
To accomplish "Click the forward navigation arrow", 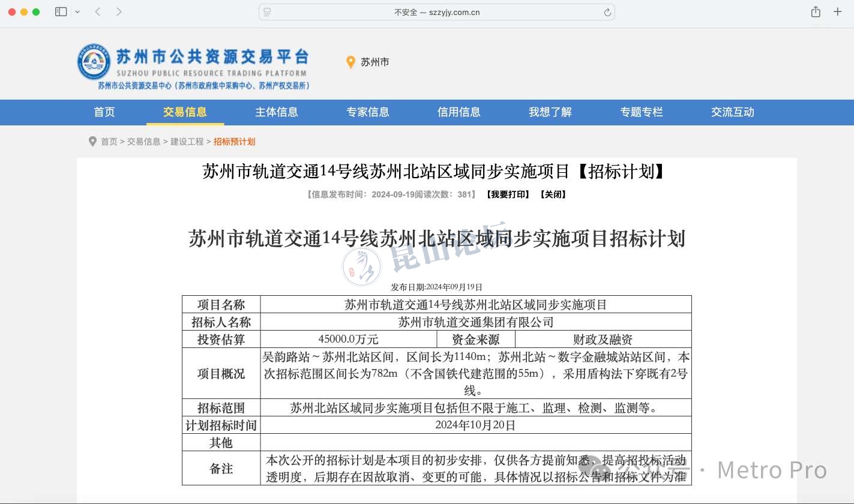I will (x=119, y=12).
